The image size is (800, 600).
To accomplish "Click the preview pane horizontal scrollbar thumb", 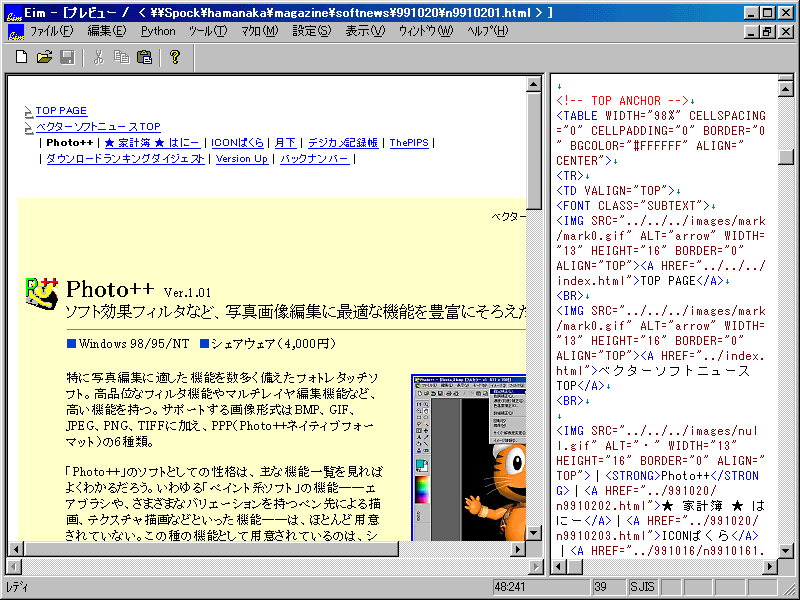I will click(211, 549).
